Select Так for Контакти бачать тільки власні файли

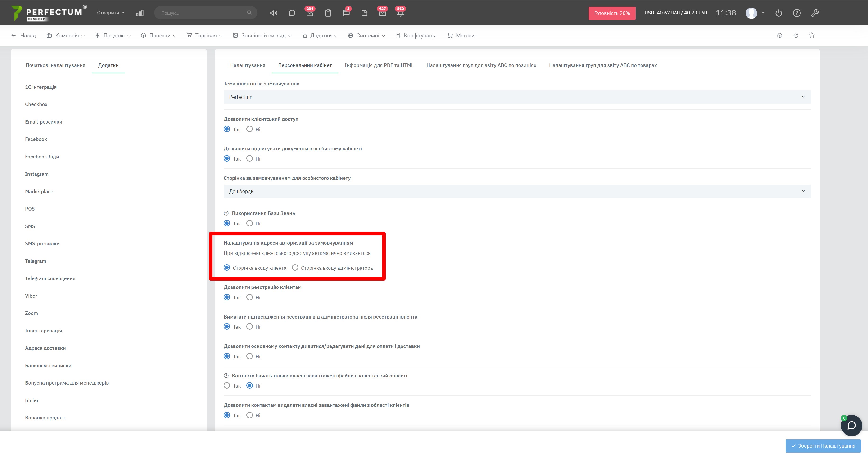(227, 386)
